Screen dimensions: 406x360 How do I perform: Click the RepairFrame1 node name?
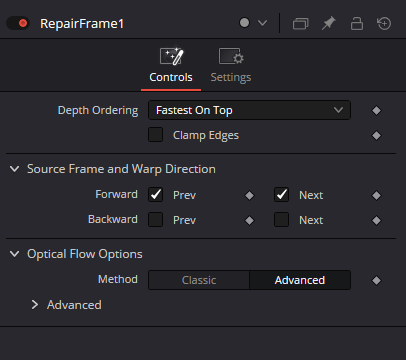point(82,24)
